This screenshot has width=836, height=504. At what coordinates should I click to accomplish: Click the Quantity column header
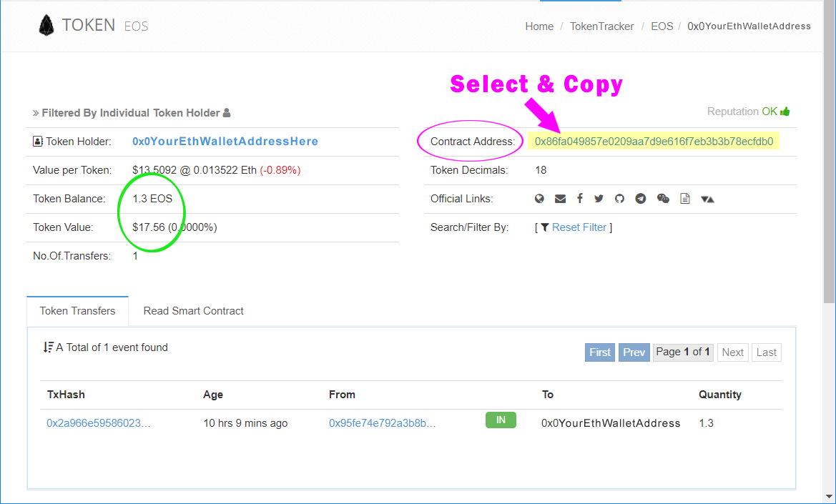coord(719,395)
